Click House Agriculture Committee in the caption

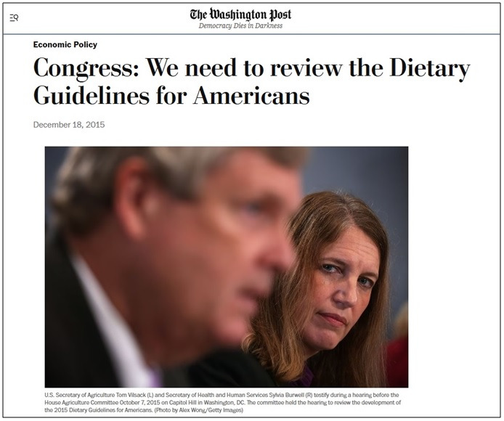[81, 402]
